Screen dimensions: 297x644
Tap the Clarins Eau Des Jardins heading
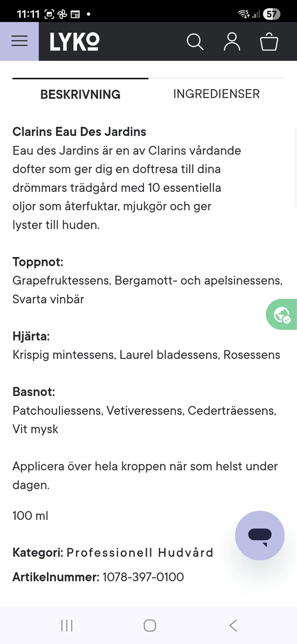coord(79,132)
